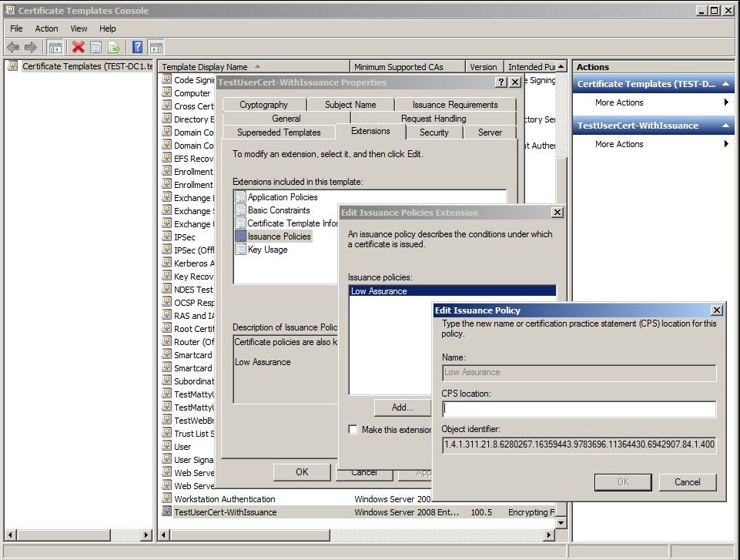
Task: Select the Low Assurance policy entry
Action: click(379, 291)
